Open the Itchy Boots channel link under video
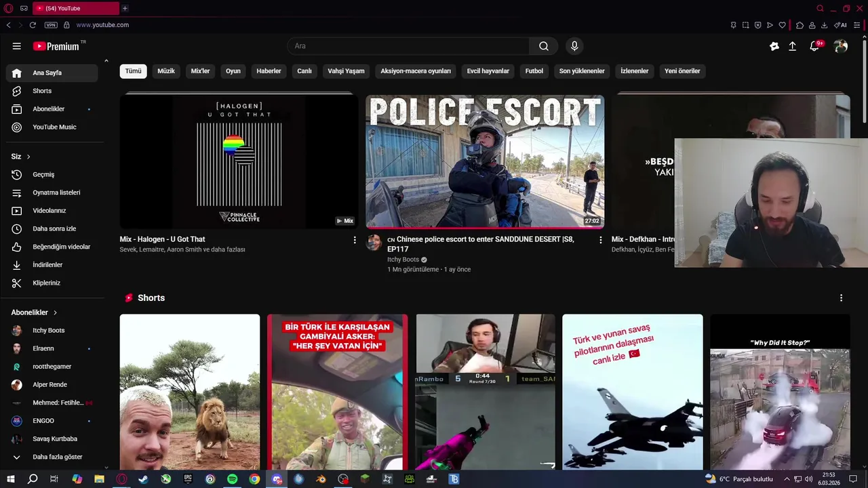The image size is (868, 488). (x=403, y=260)
